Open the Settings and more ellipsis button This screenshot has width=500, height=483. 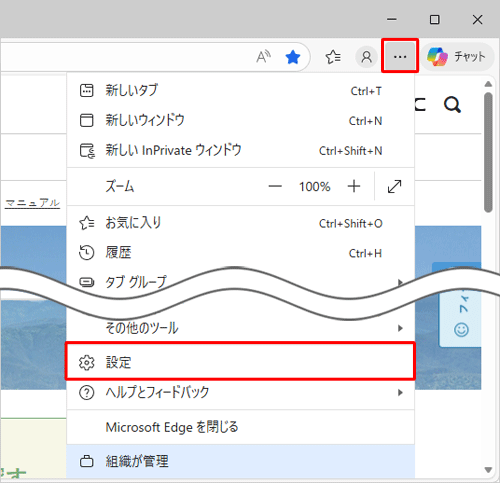(400, 56)
